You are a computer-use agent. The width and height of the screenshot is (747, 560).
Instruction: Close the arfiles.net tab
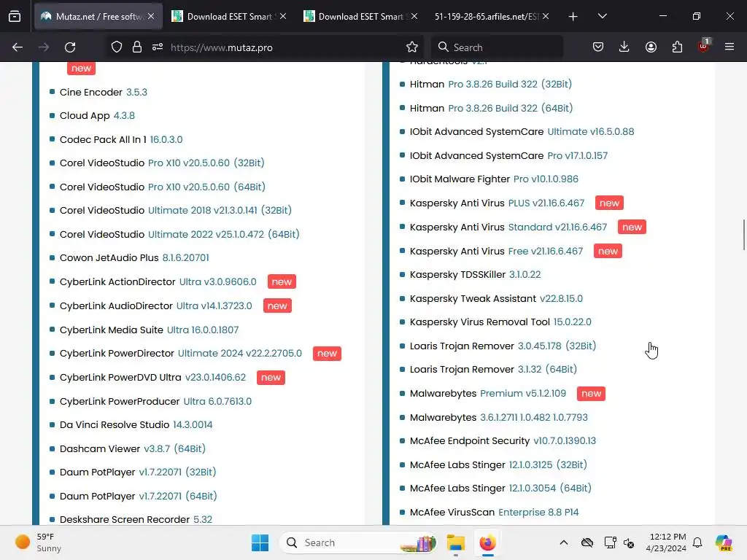click(x=546, y=16)
